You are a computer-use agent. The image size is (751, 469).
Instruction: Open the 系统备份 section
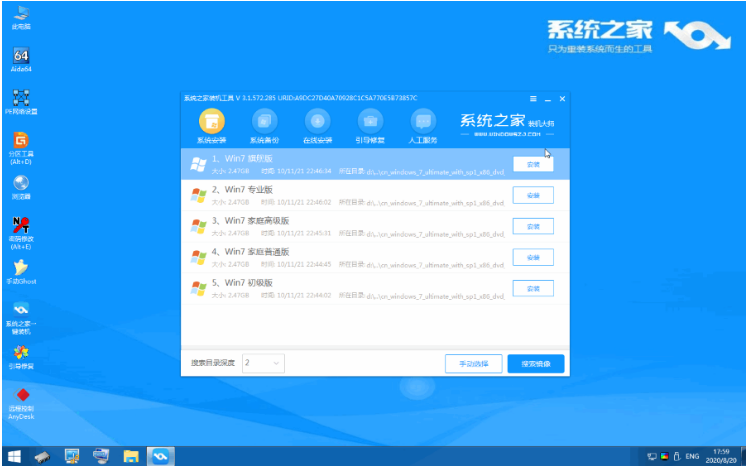pyautogui.click(x=264, y=122)
